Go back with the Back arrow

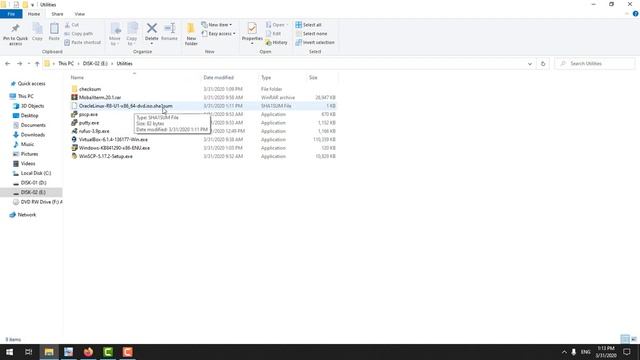[7, 64]
